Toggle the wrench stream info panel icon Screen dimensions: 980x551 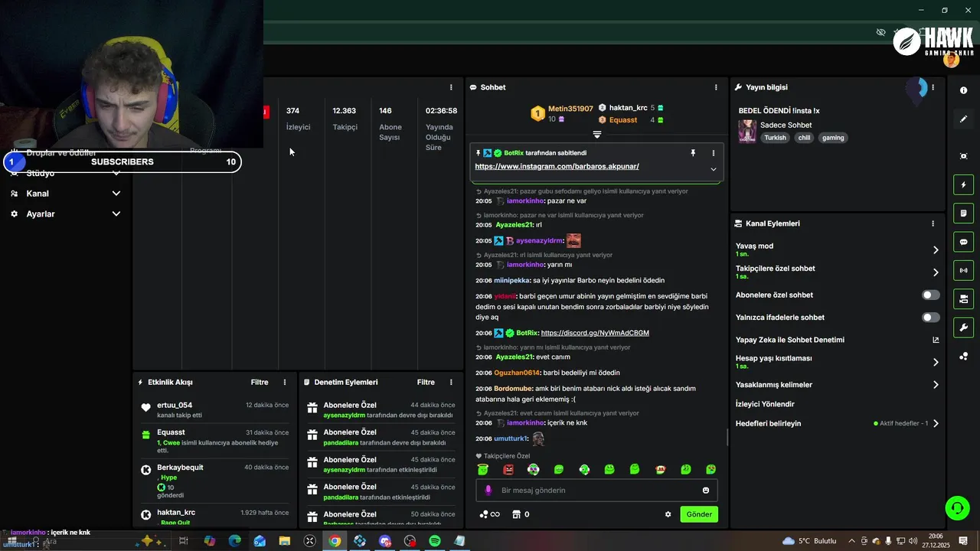coord(963,328)
